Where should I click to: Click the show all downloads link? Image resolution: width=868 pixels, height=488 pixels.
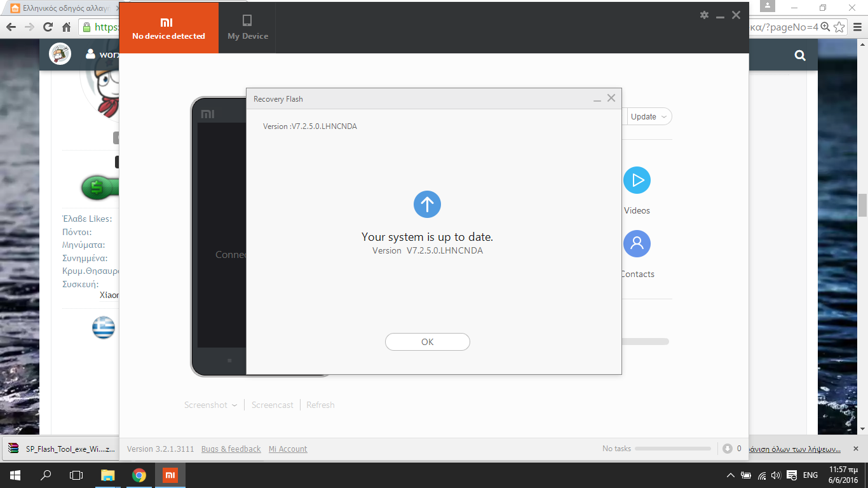795,449
